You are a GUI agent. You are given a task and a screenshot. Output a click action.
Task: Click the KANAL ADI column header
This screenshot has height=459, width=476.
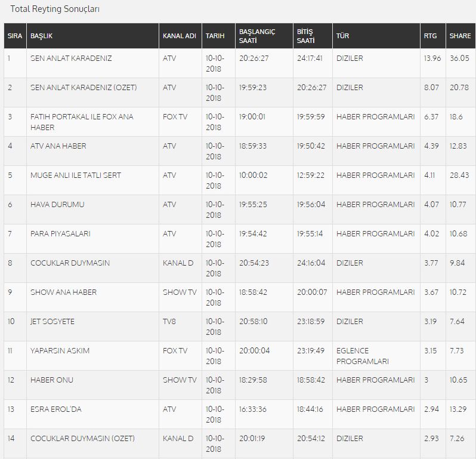pos(180,36)
